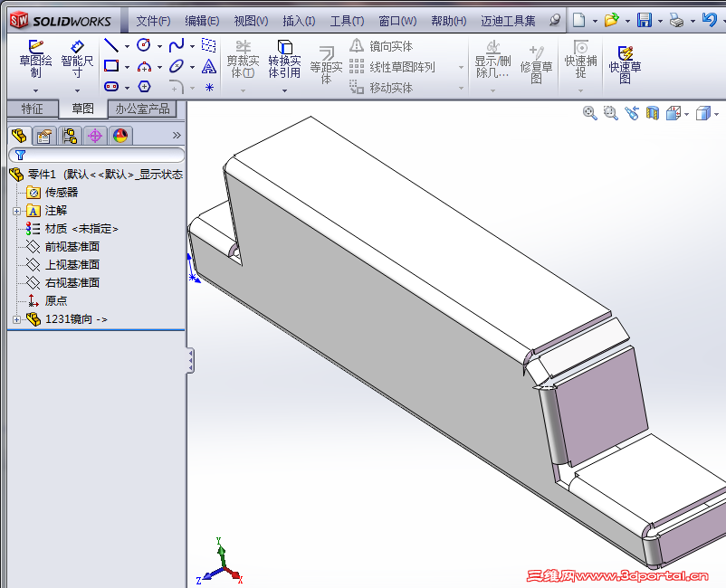The image size is (726, 588).
Task: Switch to the 办公室产品 tab
Action: pos(142,109)
